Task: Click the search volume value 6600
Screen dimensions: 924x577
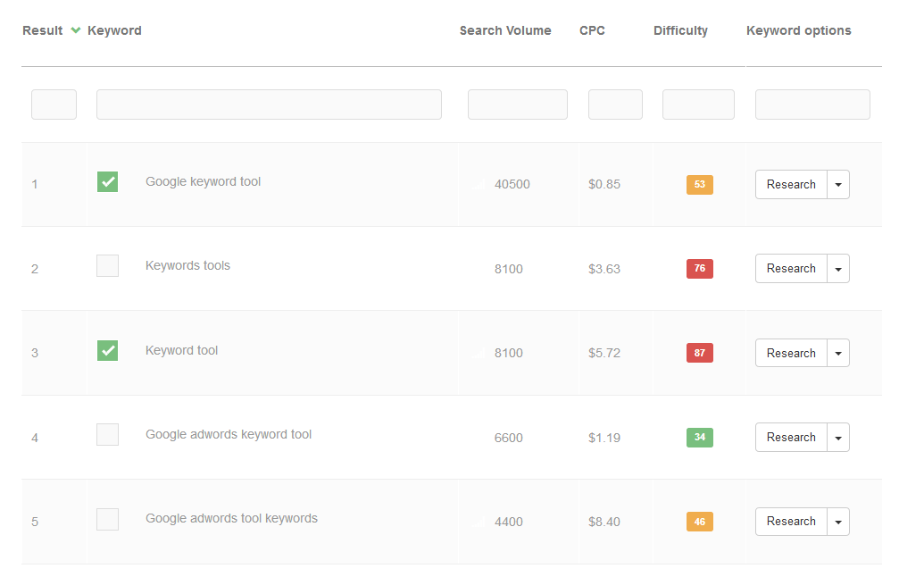Action: pos(509,438)
